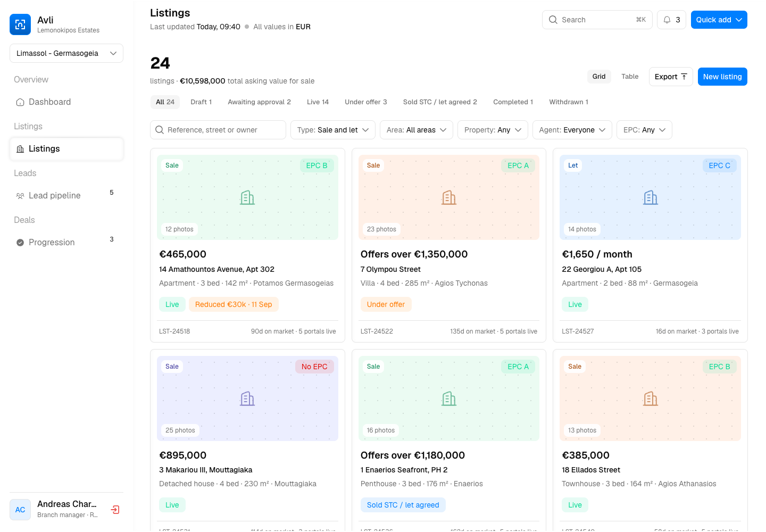The width and height of the screenshot is (766, 532).
Task: Select the Sold STC / let agreed tab
Action: (x=440, y=102)
